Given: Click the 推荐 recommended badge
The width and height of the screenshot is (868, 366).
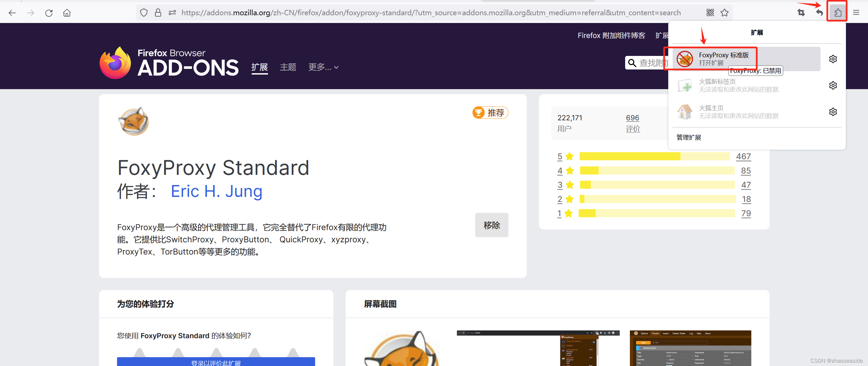Looking at the screenshot, I should (x=490, y=113).
